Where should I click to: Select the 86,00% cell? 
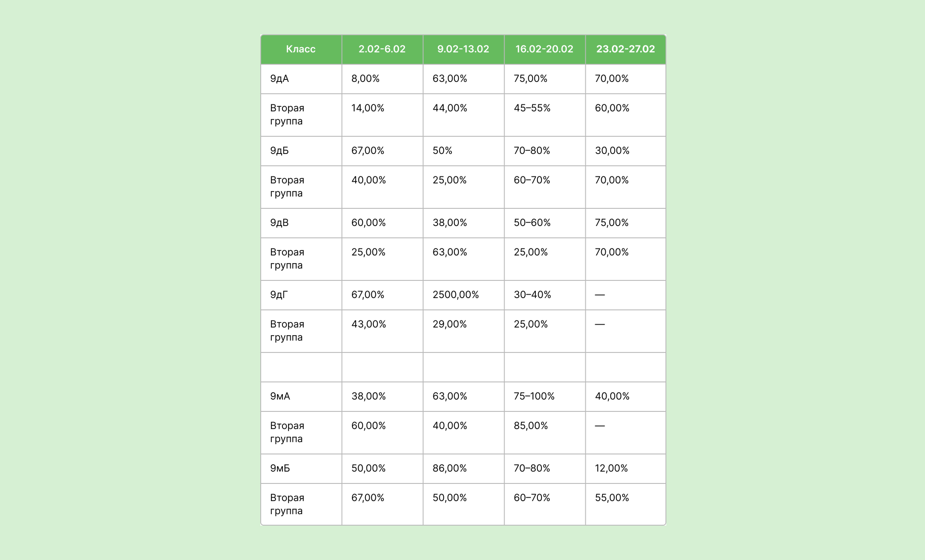click(463, 468)
